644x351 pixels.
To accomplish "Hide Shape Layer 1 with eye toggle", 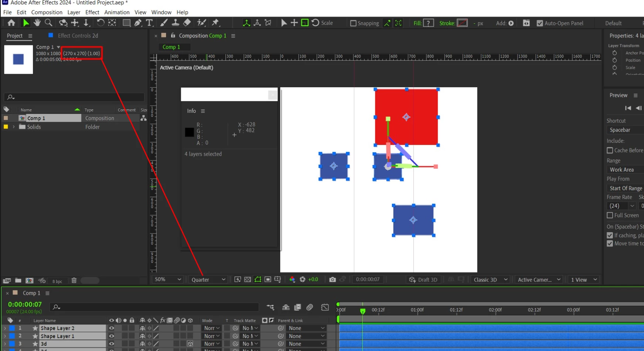I will 111,336.
